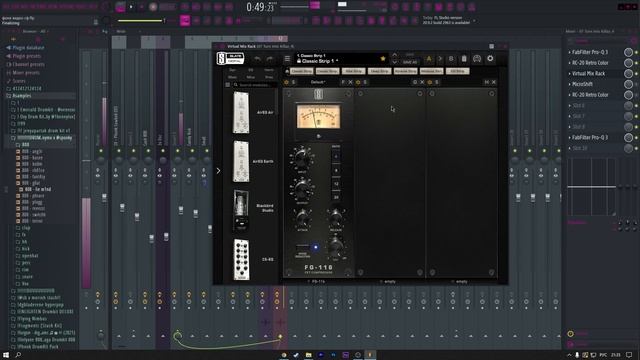Click the Windows Start button
This screenshot has height=360, width=640.
click(6, 355)
